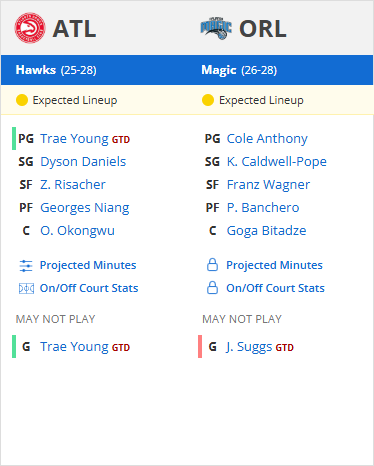Image resolution: width=374 pixels, height=466 pixels.
Task: Open Dyson Daniels player page
Action: pyautogui.click(x=83, y=161)
